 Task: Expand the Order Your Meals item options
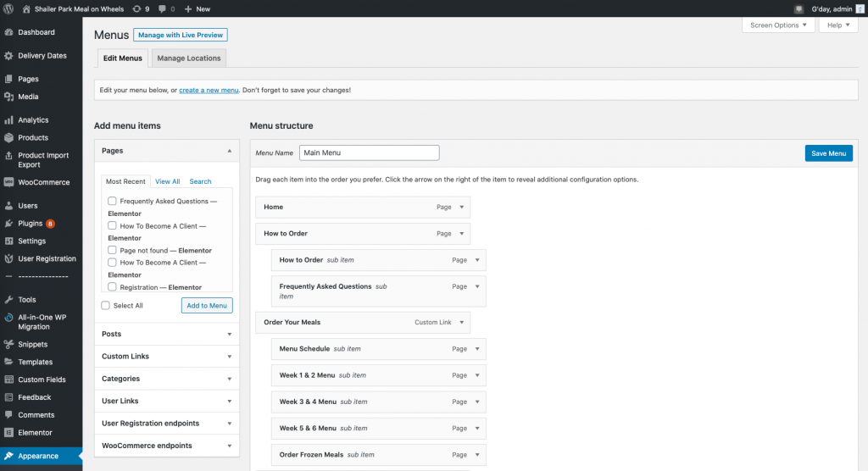click(462, 322)
